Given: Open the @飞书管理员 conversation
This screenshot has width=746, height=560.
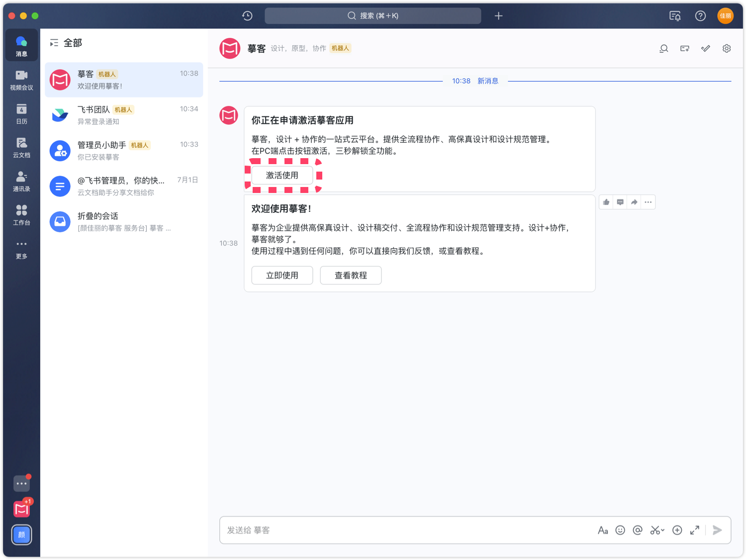Looking at the screenshot, I should click(x=124, y=186).
